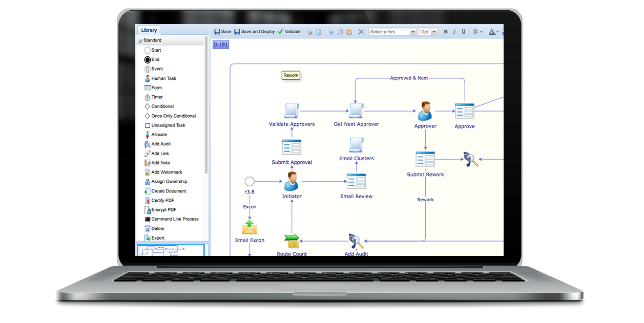Select the Human Task tool in the Library
This screenshot has height=323, width=644.
(164, 78)
